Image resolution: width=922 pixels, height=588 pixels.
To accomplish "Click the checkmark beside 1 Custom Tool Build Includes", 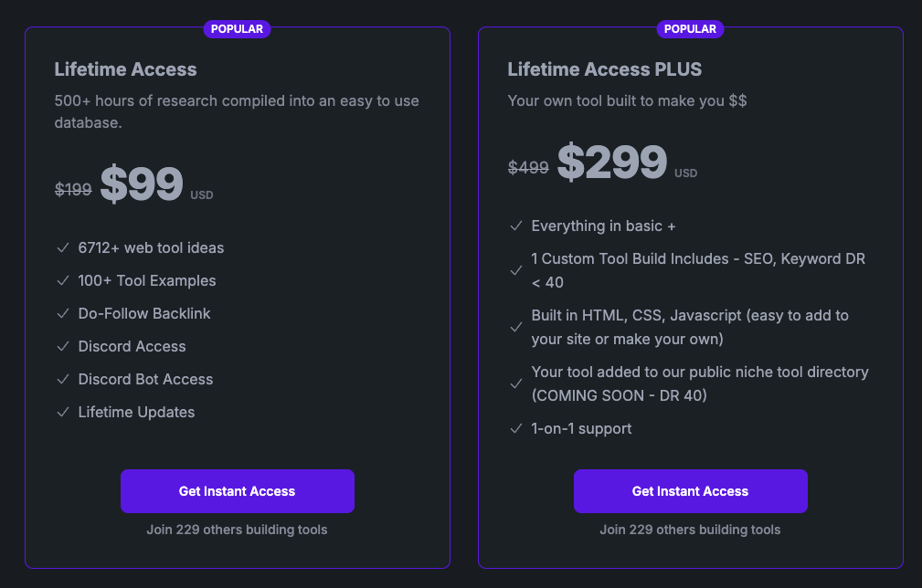I will (x=516, y=270).
